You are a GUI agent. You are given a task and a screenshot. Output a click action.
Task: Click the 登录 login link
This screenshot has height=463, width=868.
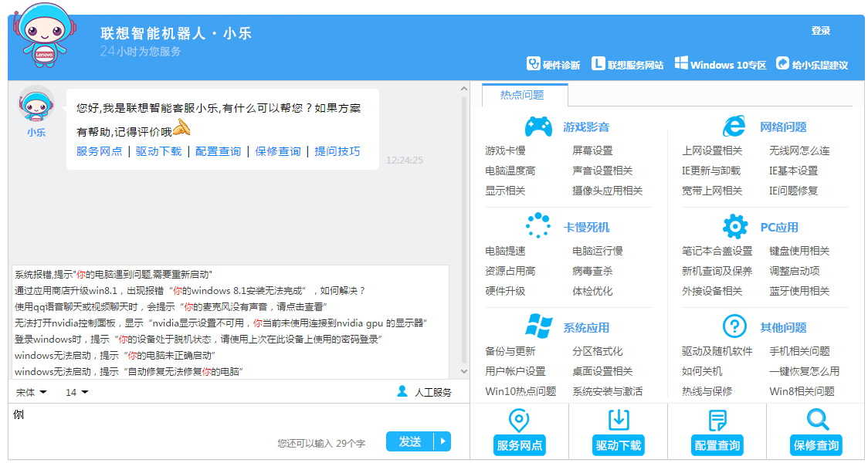(820, 31)
